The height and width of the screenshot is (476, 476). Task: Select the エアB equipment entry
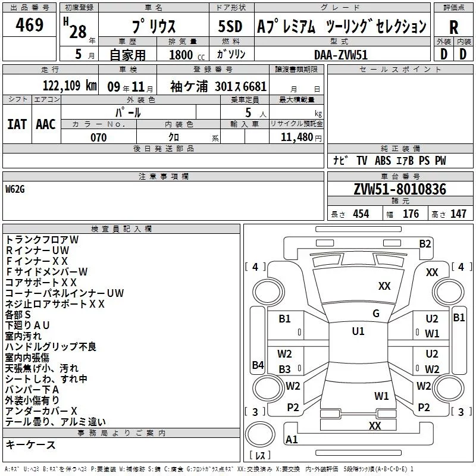(x=405, y=161)
